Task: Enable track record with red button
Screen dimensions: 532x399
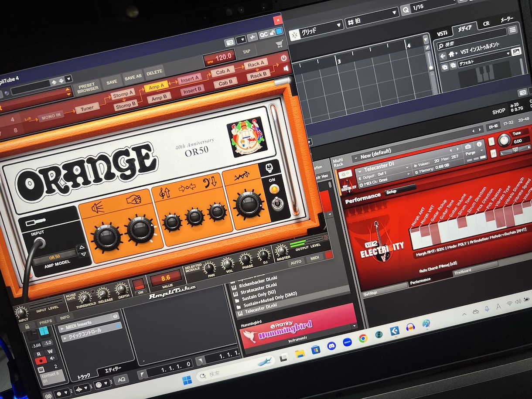Action: click(x=41, y=361)
